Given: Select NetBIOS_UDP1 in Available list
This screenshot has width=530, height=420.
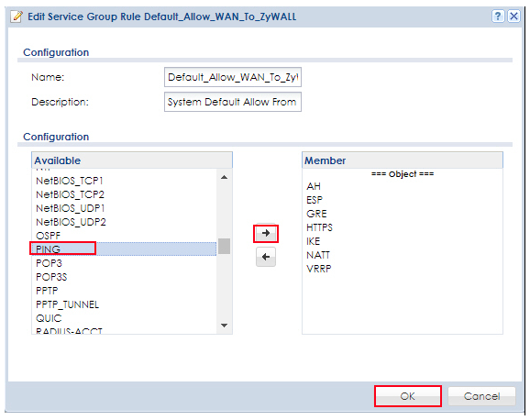Looking at the screenshot, I should point(124,208).
